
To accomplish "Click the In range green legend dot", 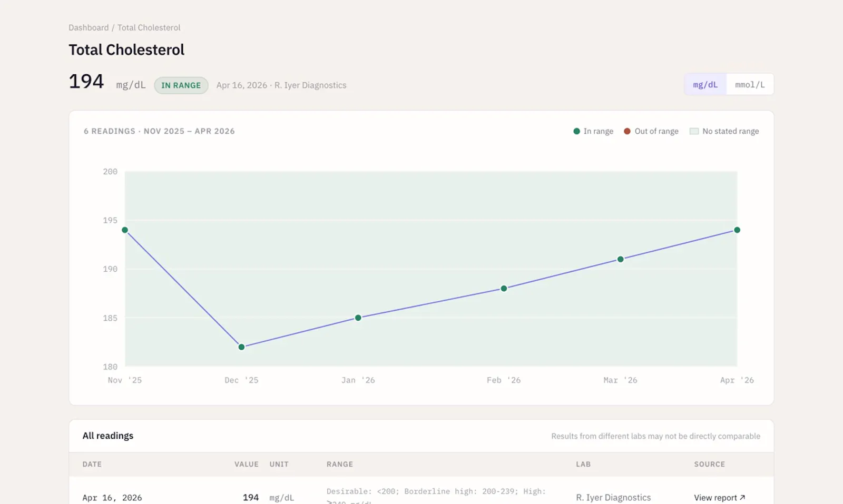I will (576, 131).
